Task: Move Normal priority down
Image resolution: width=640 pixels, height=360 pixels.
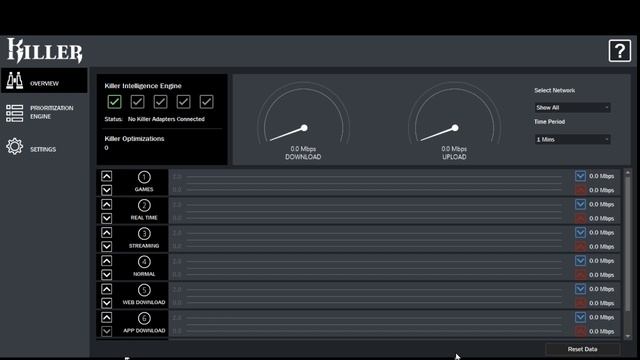Action: (107, 274)
